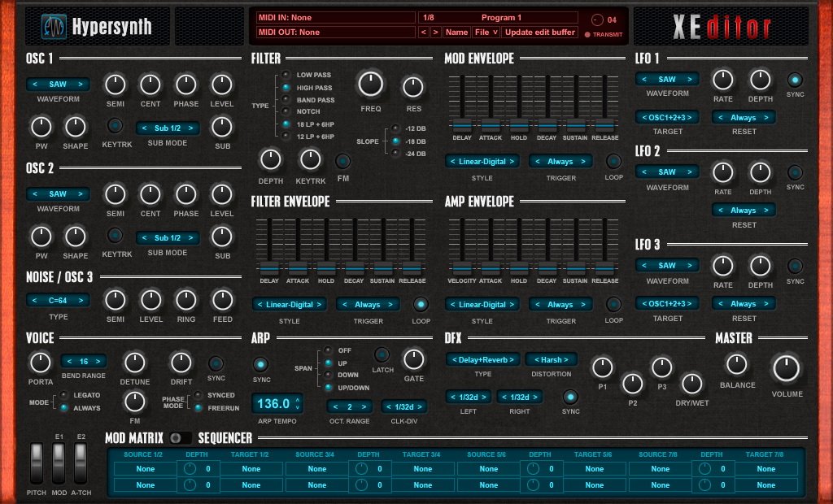Image resolution: width=833 pixels, height=504 pixels.
Task: Open the Harsh distortion selector
Action: pos(551,359)
